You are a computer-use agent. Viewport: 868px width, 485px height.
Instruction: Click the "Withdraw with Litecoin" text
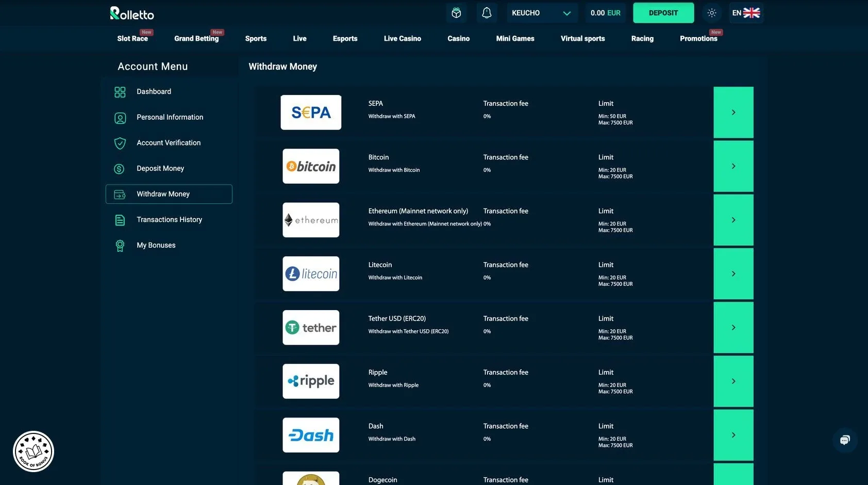click(x=395, y=278)
